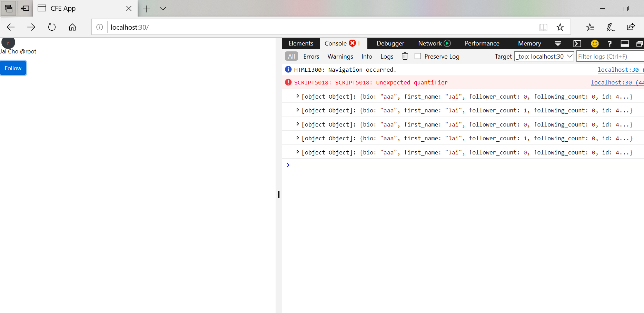Open localhost:30 source link for SCRIPT5018 error
Screen dimensions: 644x313
click(x=617, y=83)
